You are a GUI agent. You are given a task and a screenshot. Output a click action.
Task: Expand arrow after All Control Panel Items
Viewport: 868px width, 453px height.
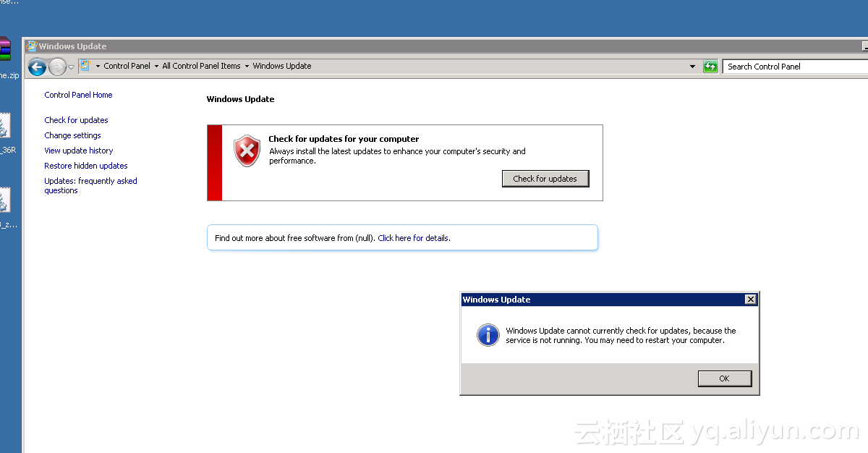click(x=247, y=66)
